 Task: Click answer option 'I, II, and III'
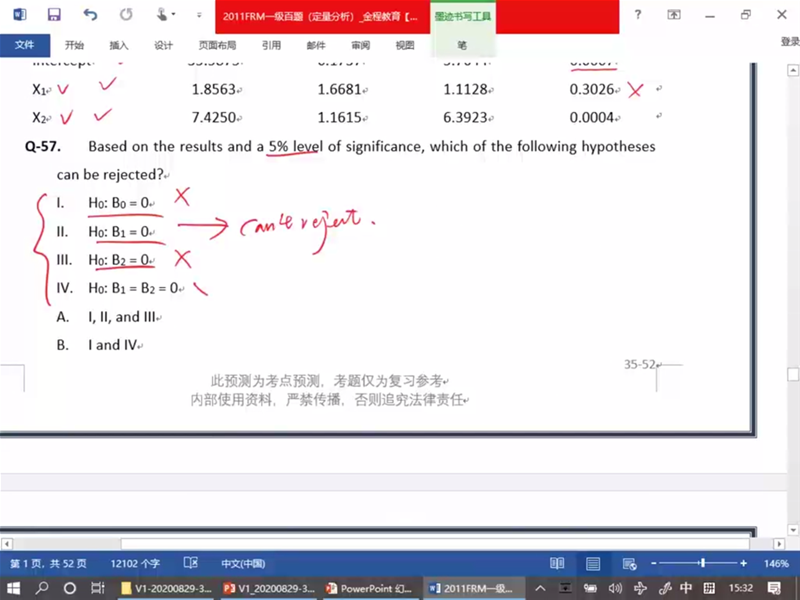click(122, 317)
